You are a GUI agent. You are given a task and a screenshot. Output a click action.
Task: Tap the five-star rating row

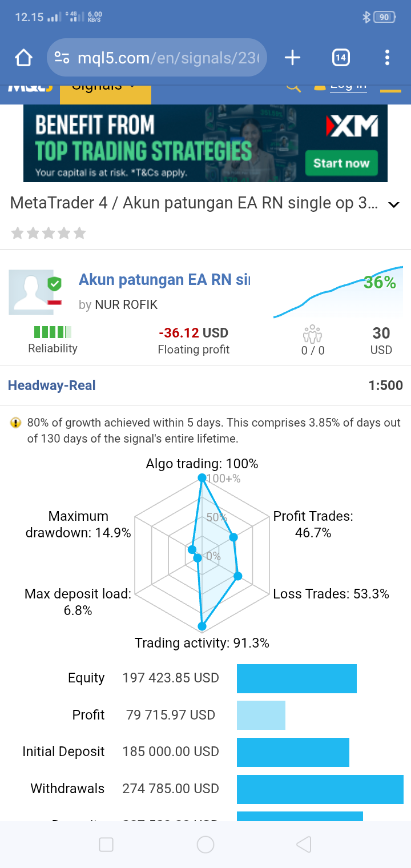49,233
